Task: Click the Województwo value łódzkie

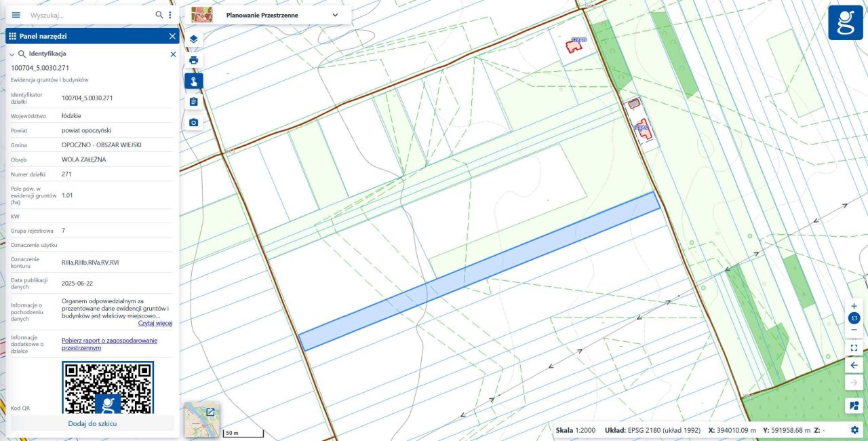Action: tap(73, 116)
